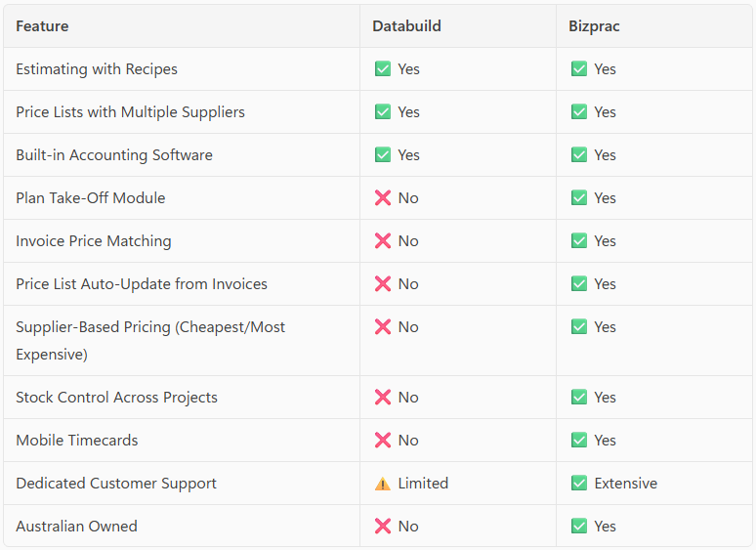Click the 'Extensive' value under Bizprac

pyautogui.click(x=626, y=483)
